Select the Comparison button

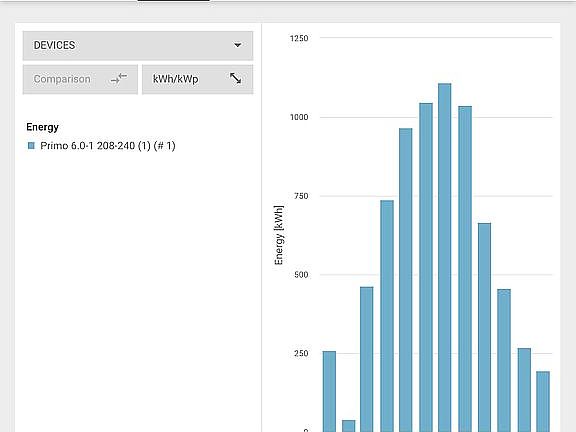pos(80,79)
